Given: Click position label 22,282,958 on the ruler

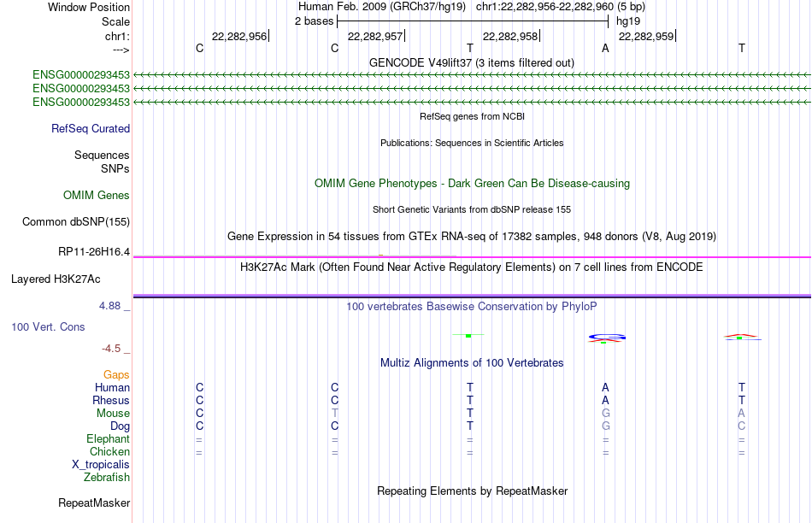Looking at the screenshot, I should [x=510, y=36].
